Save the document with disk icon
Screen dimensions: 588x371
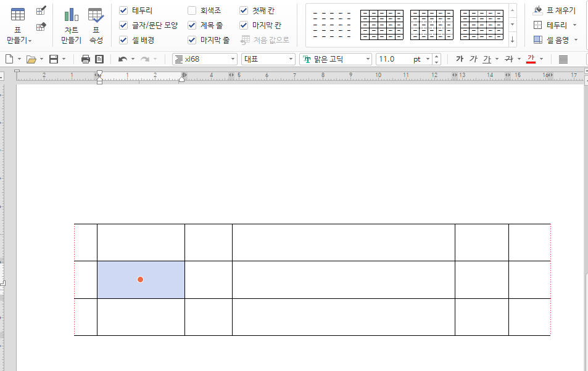pos(54,59)
